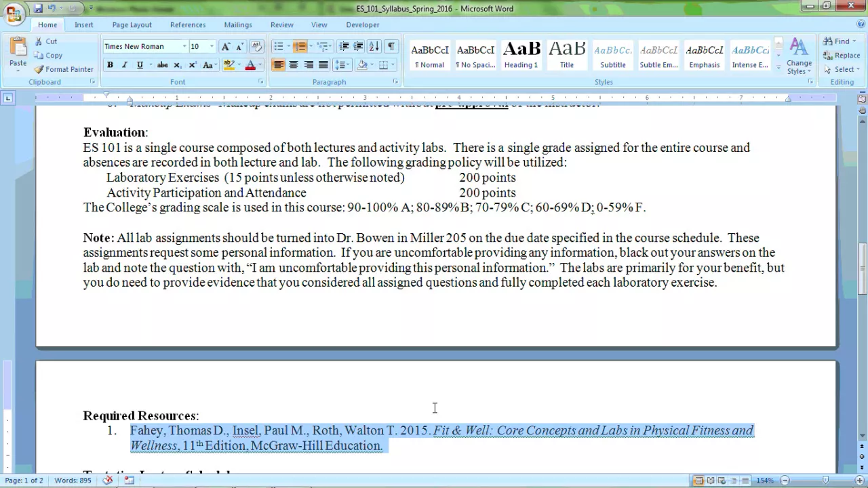
Task: Apply red font color
Action: coord(250,65)
